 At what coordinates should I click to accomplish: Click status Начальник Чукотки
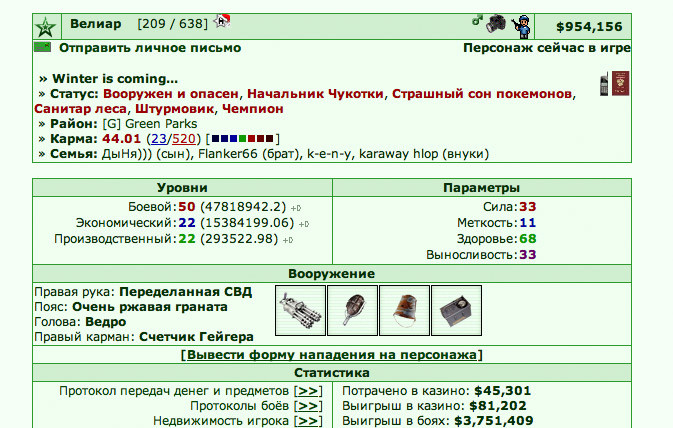(315, 94)
